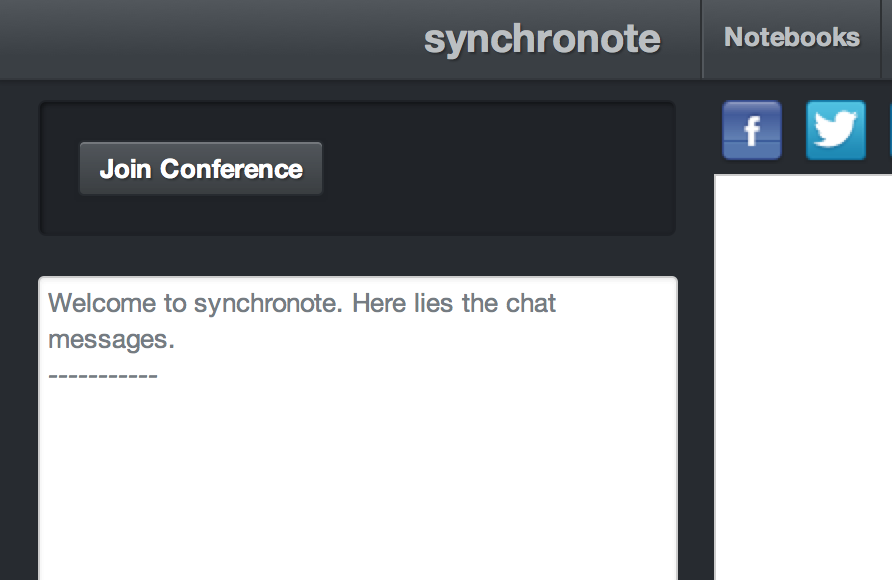The image size is (892, 580).
Task: Click the header divider right of Notebooks
Action: pyautogui.click(x=882, y=38)
